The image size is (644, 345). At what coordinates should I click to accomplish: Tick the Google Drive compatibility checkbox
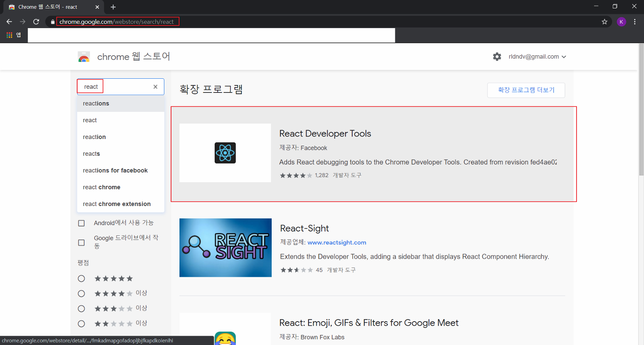pos(81,242)
